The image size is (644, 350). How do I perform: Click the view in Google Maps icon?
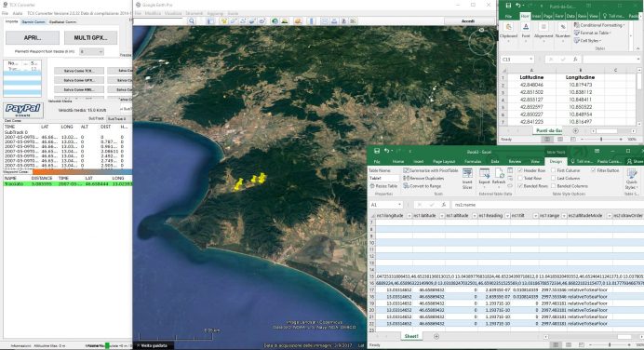(354, 21)
